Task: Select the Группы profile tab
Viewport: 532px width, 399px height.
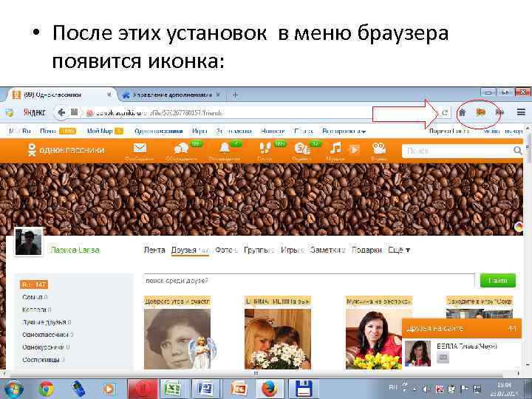Action: tap(258, 250)
